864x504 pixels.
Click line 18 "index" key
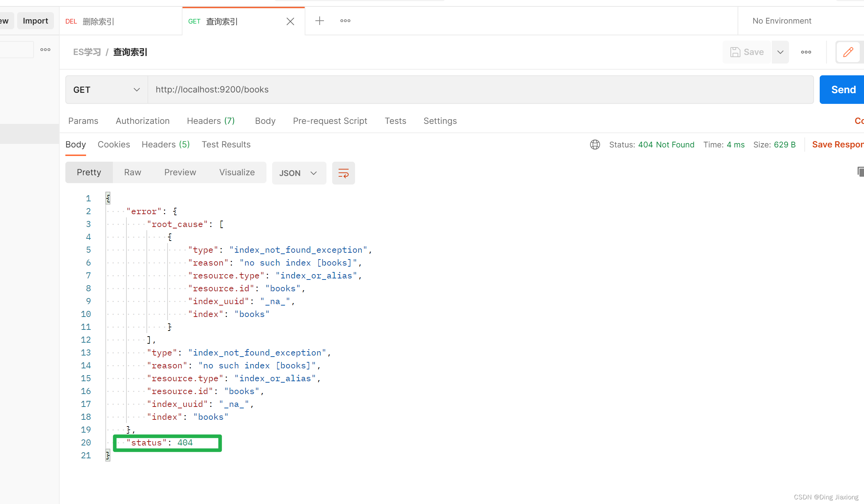[165, 417]
